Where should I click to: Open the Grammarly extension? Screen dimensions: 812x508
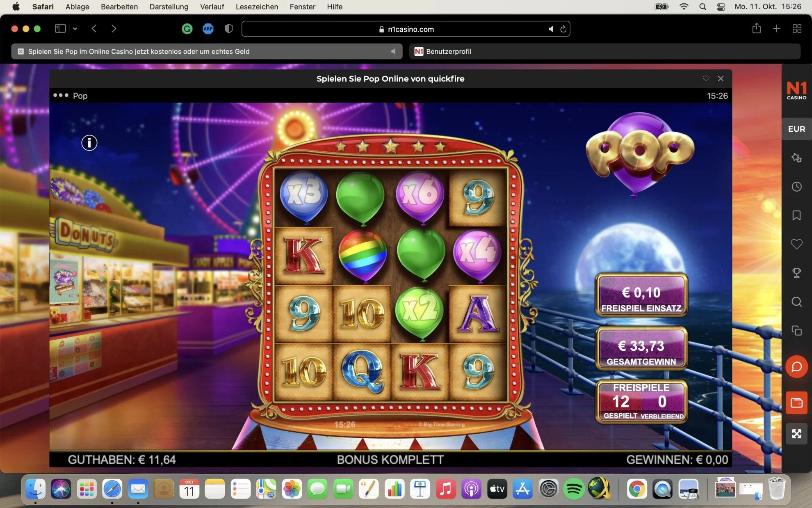[x=187, y=29]
